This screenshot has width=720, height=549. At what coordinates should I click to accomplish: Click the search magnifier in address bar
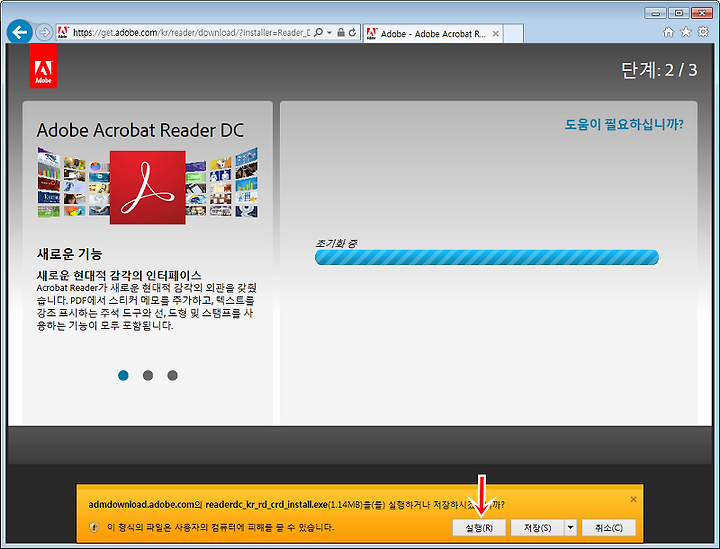318,33
